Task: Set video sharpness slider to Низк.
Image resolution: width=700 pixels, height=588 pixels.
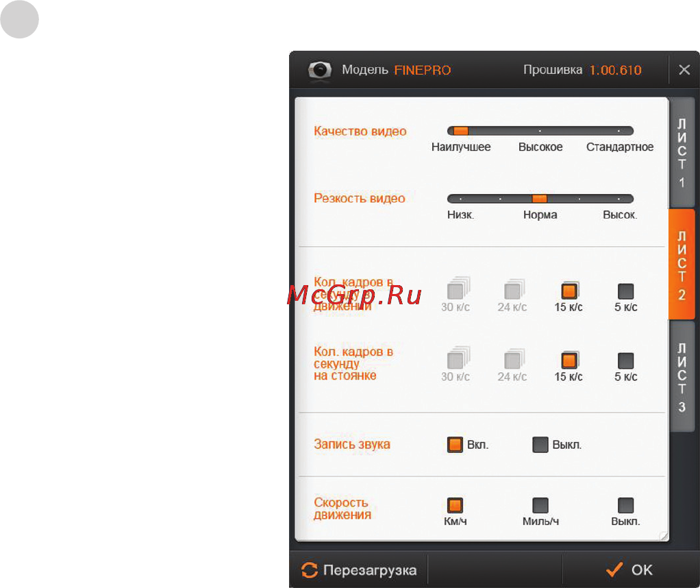Action: pos(460,199)
